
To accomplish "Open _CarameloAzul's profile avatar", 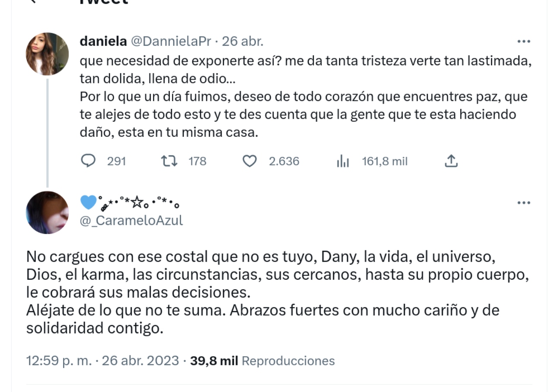I will tap(48, 212).
